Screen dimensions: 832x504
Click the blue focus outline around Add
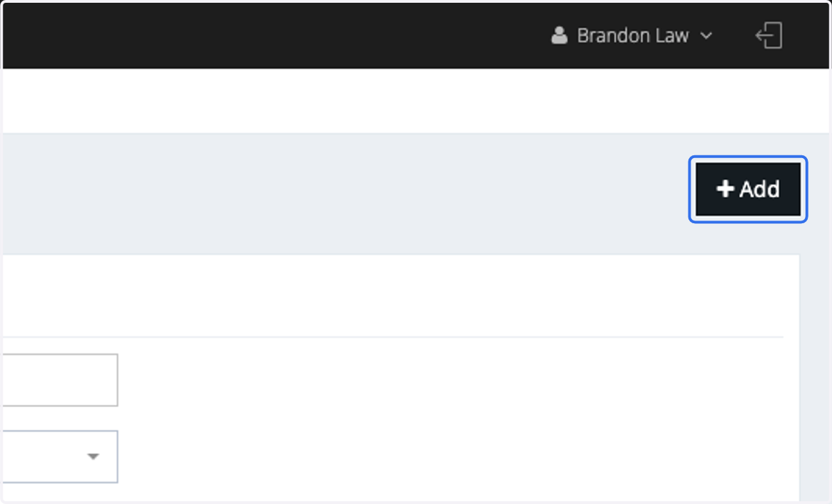pos(748,158)
